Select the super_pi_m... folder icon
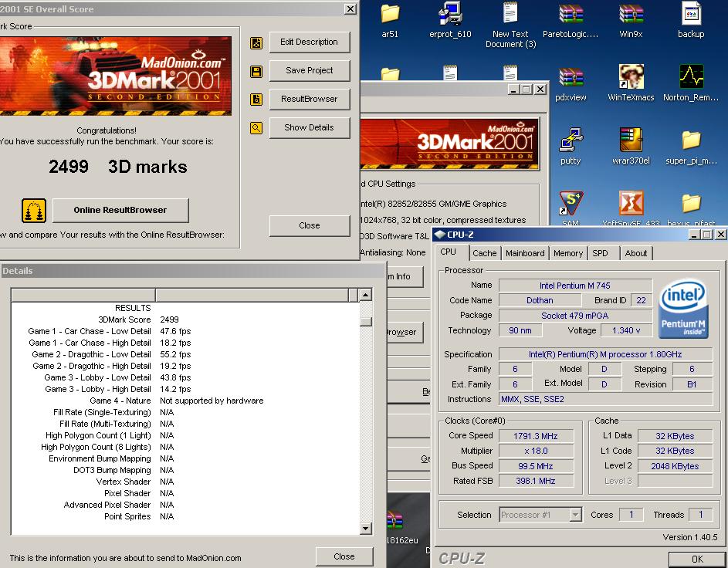 (691, 140)
